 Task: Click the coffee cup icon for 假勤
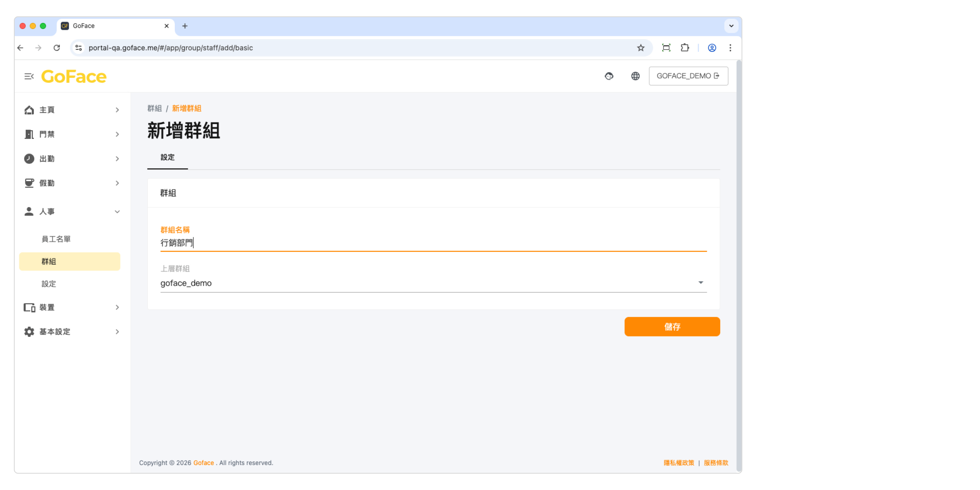pos(29,183)
